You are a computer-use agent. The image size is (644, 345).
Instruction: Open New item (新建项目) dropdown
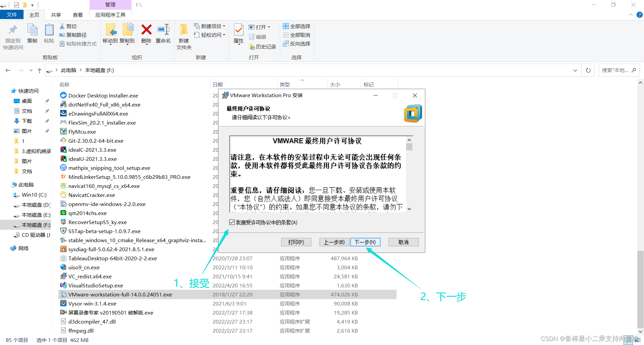tap(210, 26)
